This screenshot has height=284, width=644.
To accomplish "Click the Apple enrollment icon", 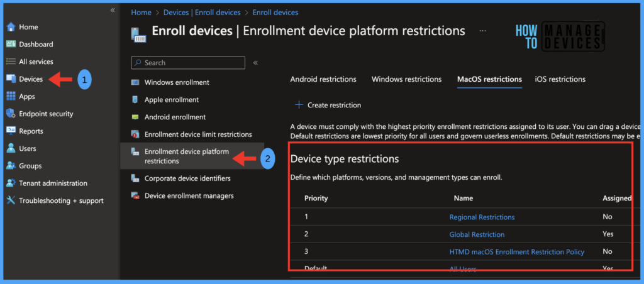I will [135, 100].
